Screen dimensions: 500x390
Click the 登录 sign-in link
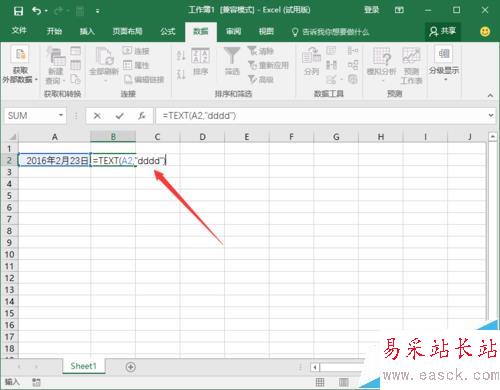point(371,10)
